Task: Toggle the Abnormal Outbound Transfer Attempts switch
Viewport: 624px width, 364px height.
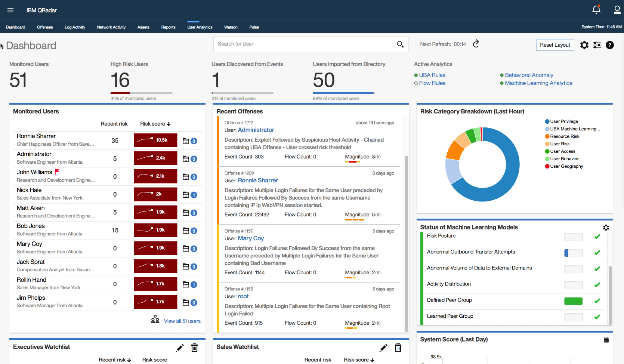Action: (573, 253)
